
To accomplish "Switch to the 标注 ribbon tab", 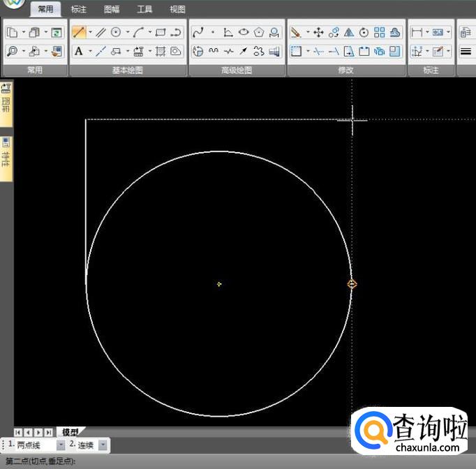I will [x=79, y=10].
